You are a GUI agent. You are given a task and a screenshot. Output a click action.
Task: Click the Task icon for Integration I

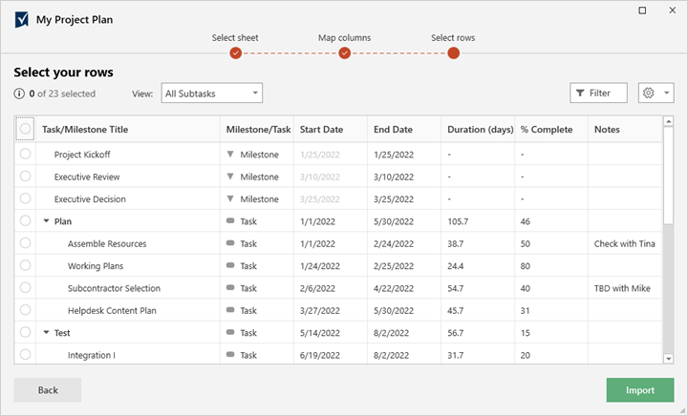(x=230, y=355)
